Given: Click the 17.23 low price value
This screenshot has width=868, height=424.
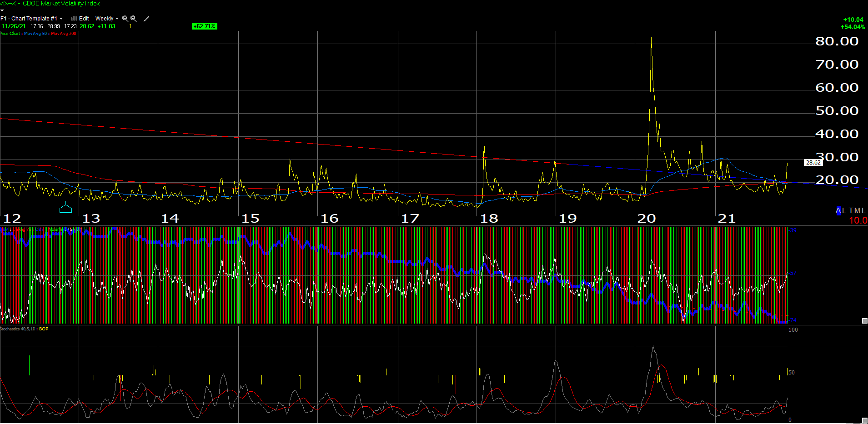Looking at the screenshot, I should 70,26.
